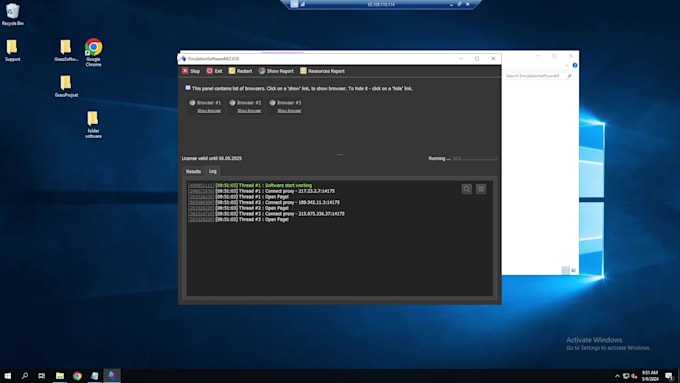Switch to details view in the Explorer window
Viewport: 680px width, 383px height.
566,270
